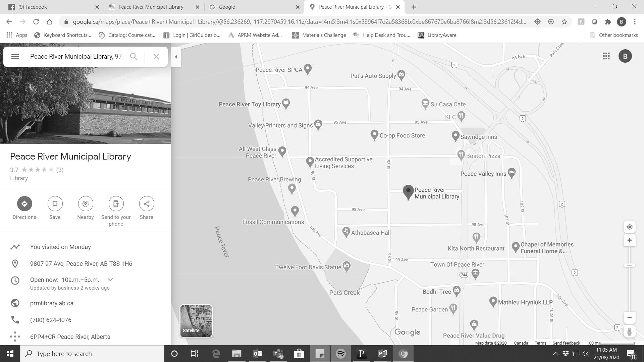Click the Directions icon button
644x362 pixels.
pyautogui.click(x=24, y=204)
